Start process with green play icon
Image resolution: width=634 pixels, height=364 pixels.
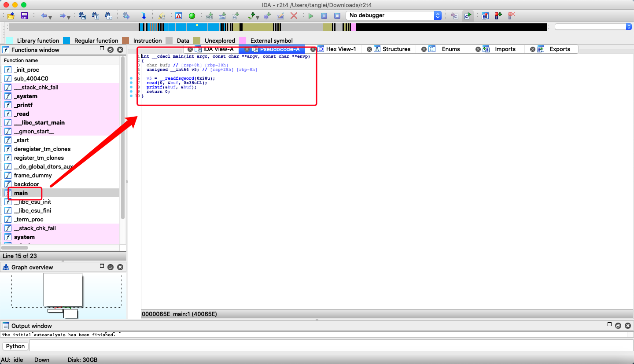311,16
